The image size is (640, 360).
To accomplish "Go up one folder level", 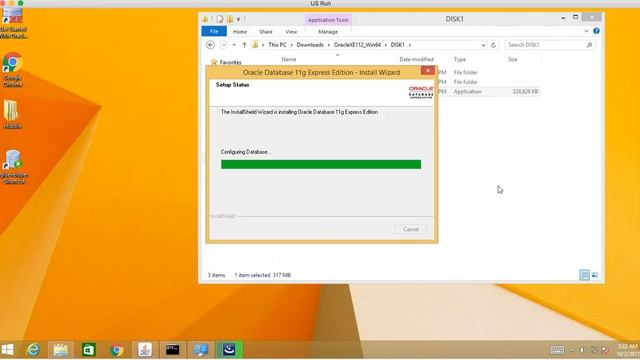I will (x=244, y=45).
